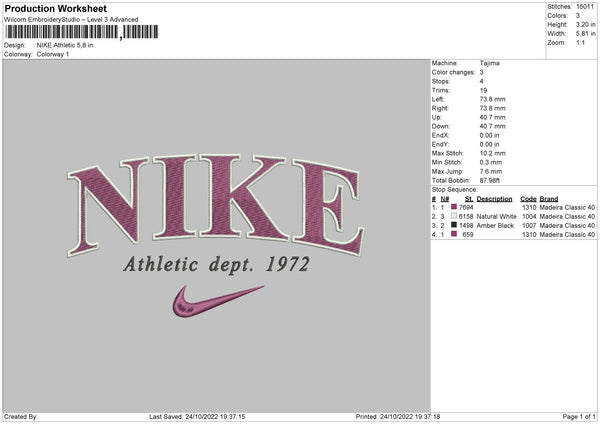Click the 'Page 1 of 1' footer
The height and width of the screenshot is (424, 600).
[579, 417]
